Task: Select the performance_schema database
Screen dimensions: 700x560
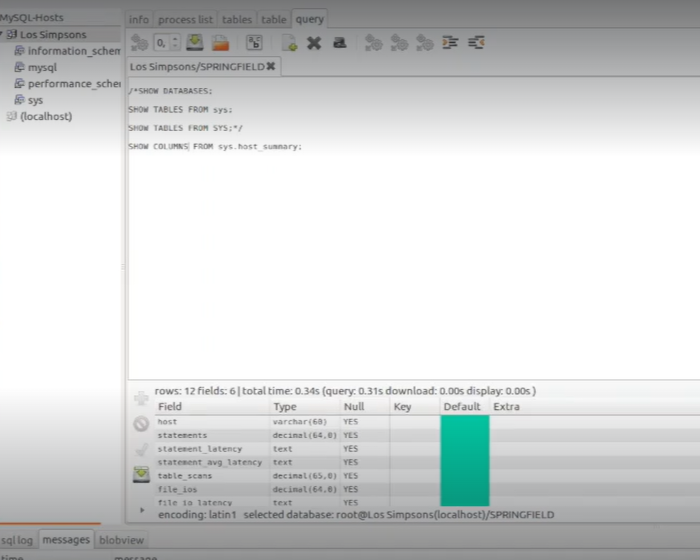Action: [x=74, y=84]
